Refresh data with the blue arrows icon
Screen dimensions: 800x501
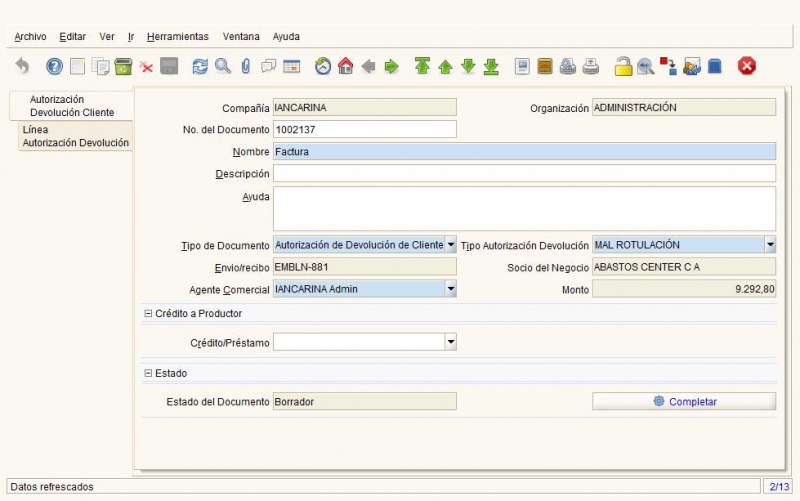coord(200,66)
